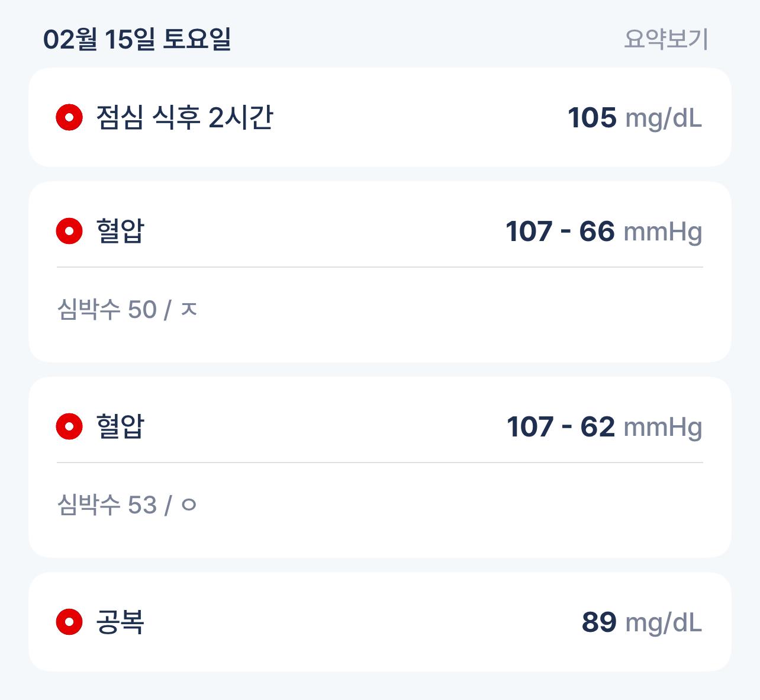The width and height of the screenshot is (760, 700).
Task: Open the 공복 fasting glucose card
Action: click(380, 622)
